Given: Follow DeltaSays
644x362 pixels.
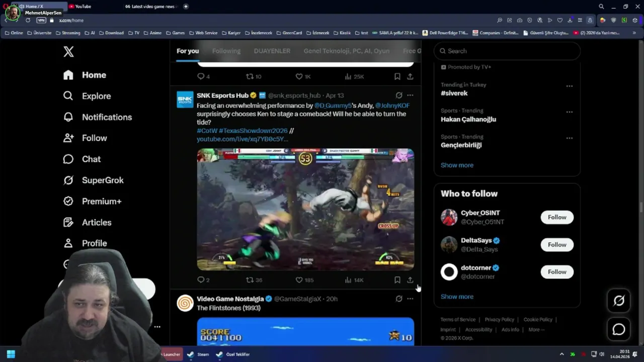Looking at the screenshot, I should (x=557, y=244).
